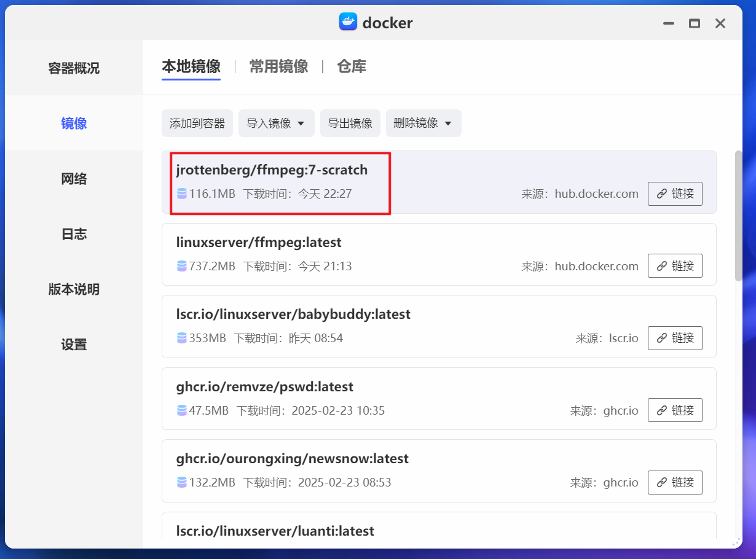The image size is (756, 559).
Task: Click the Docker whale icon in title bar
Action: pos(348,22)
